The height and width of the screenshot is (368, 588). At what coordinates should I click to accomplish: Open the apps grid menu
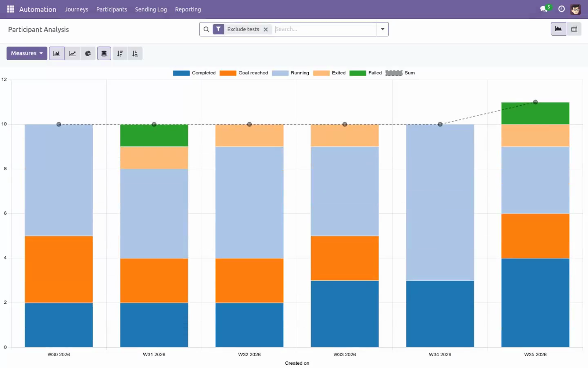coord(11,9)
